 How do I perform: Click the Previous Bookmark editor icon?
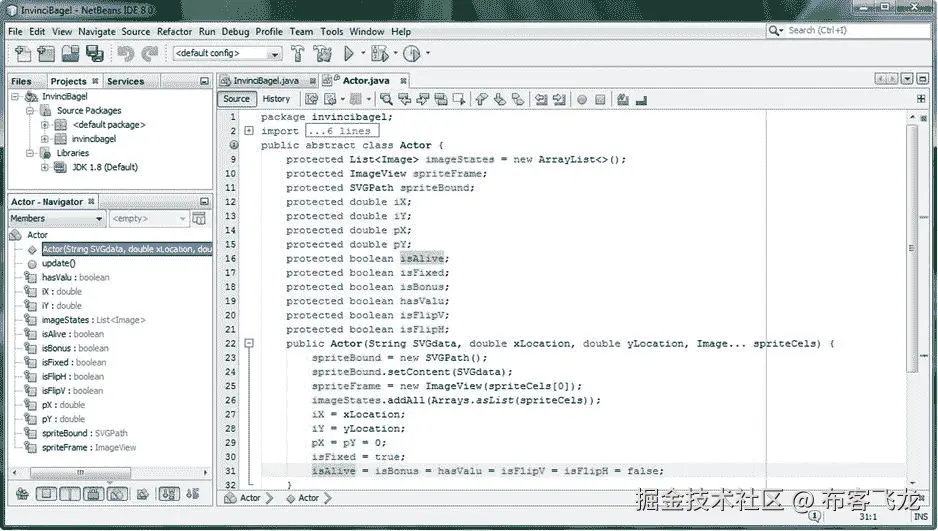click(x=481, y=99)
